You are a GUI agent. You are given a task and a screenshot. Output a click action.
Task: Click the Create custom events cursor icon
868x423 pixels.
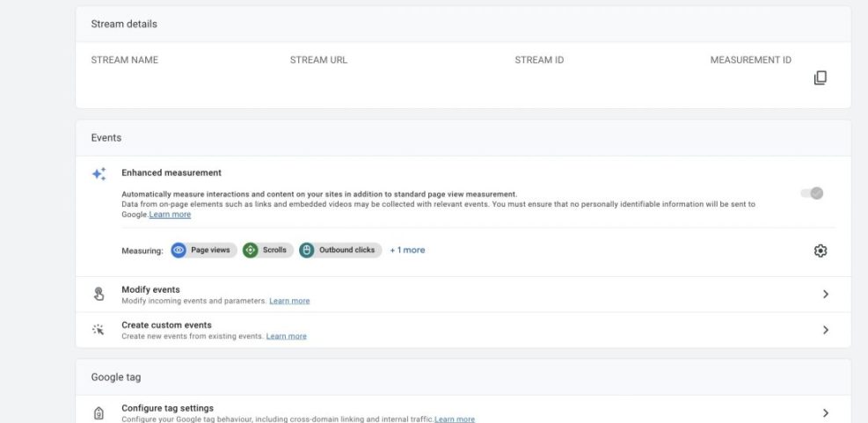pos(98,330)
